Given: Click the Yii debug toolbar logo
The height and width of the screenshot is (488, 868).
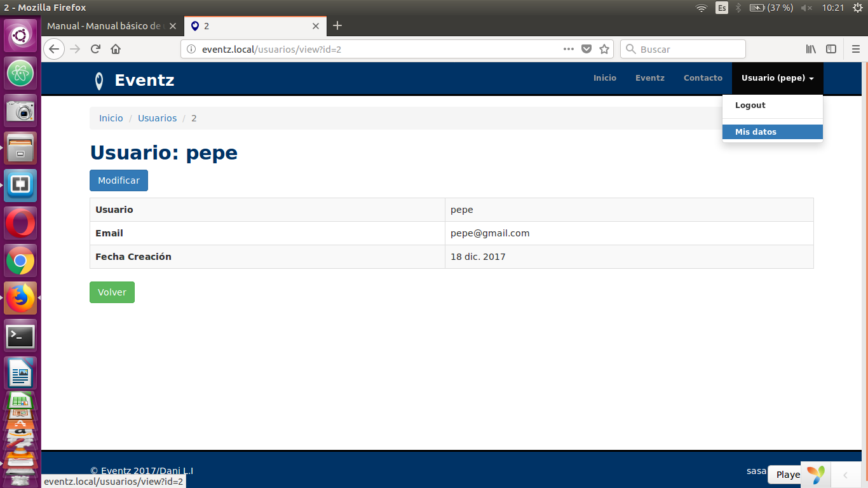Looking at the screenshot, I should click(816, 474).
